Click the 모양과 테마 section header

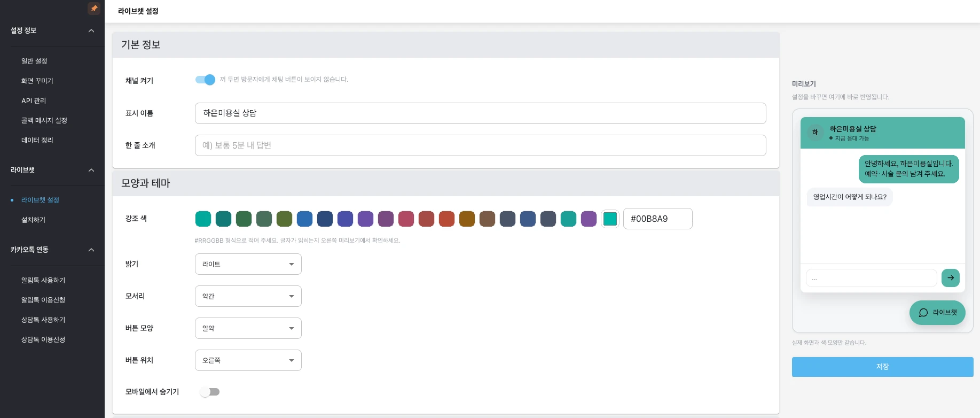(x=446, y=183)
